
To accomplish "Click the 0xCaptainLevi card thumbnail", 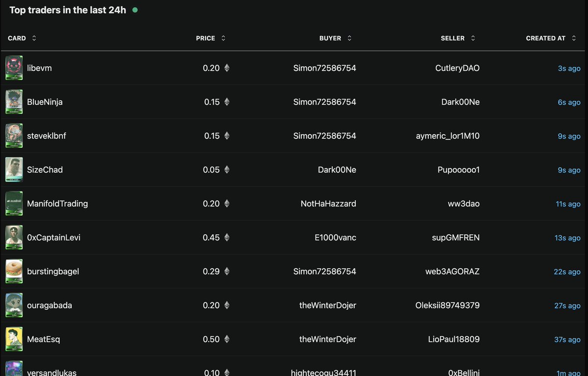I will click(x=14, y=237).
